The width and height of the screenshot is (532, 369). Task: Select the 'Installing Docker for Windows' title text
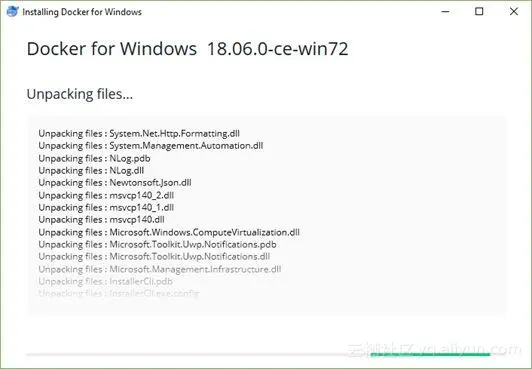82,12
